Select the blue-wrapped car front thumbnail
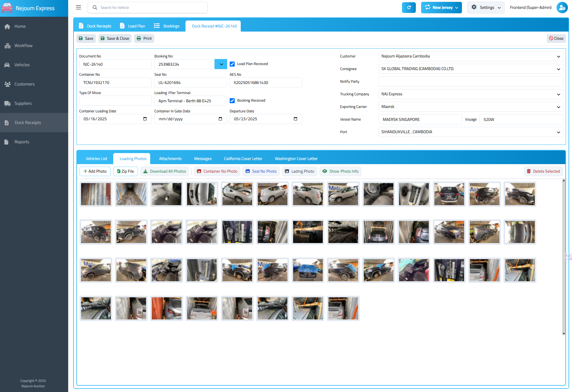This screenshot has width=572, height=392. point(308,270)
